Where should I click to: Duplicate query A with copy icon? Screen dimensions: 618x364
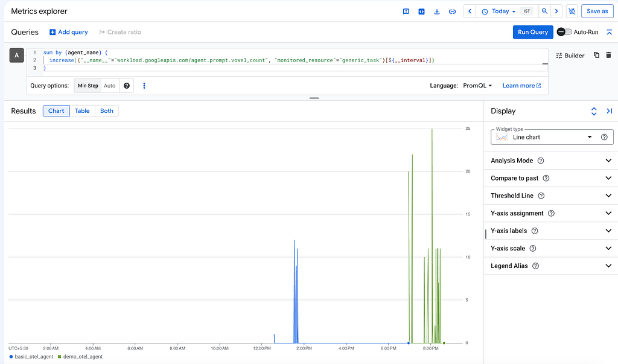pos(596,55)
